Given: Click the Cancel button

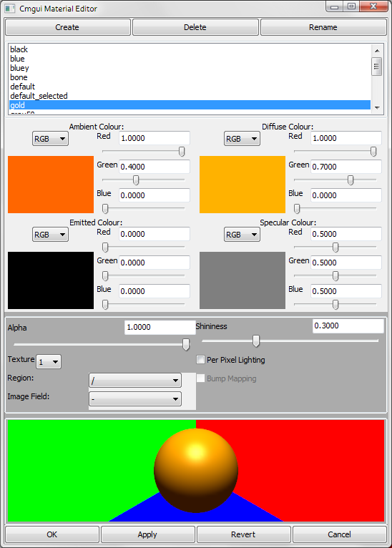Looking at the screenshot, I should [340, 534].
